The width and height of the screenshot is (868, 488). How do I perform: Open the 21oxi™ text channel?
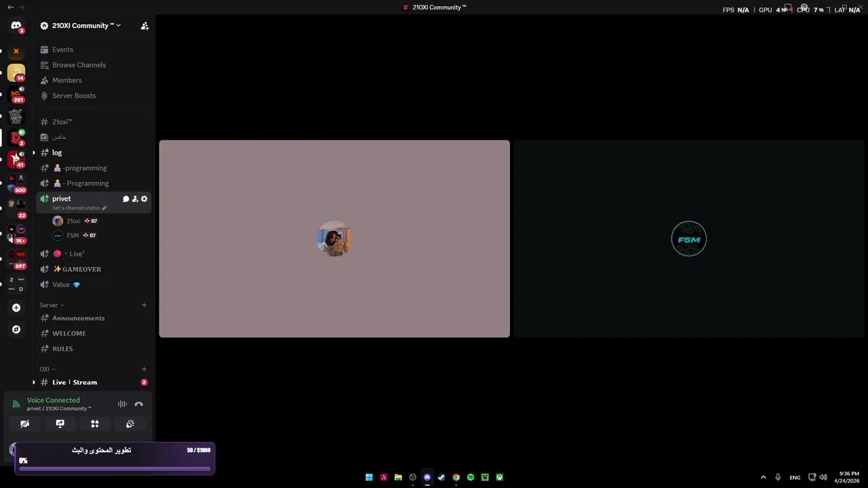pyautogui.click(x=94, y=122)
